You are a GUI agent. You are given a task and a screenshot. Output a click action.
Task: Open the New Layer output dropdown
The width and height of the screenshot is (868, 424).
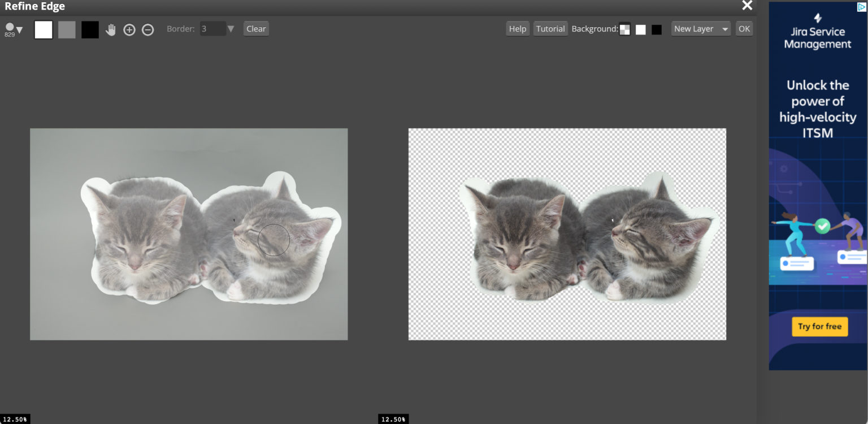(x=700, y=28)
